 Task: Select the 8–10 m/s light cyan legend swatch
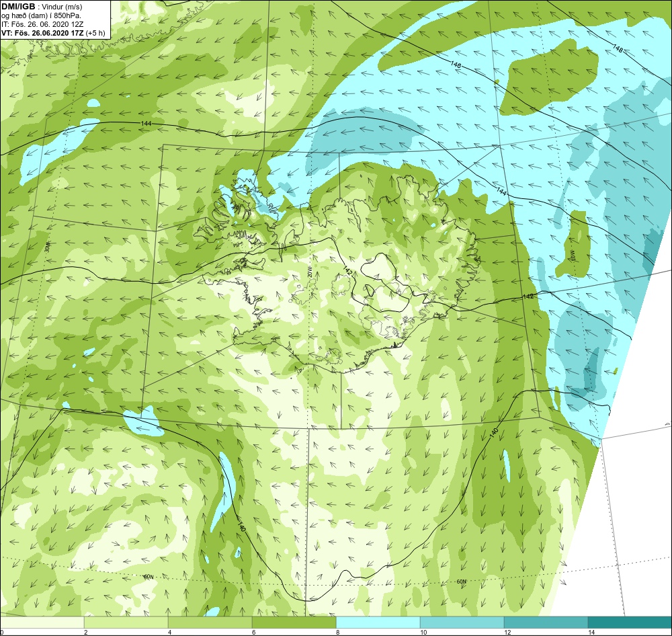[378, 623]
